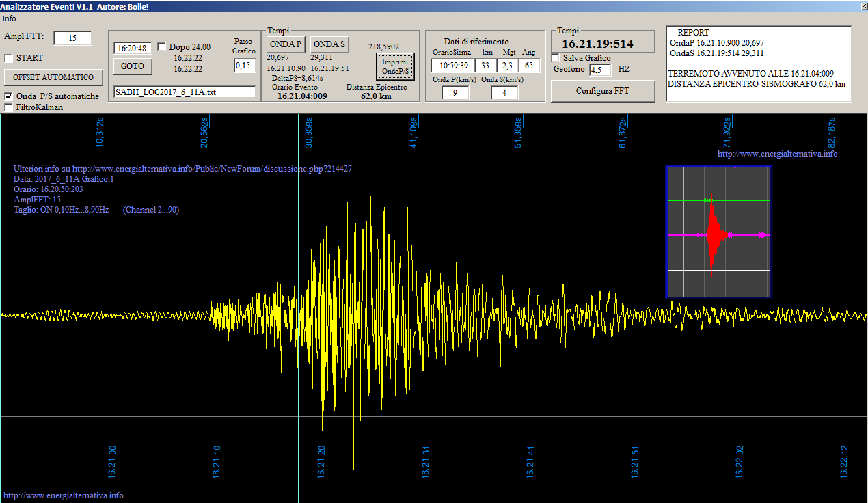
Task: Edit the Geofono frequency field
Action: point(600,70)
